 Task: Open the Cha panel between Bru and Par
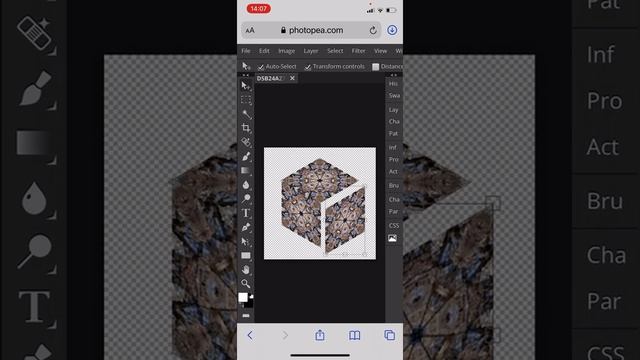[394, 200]
